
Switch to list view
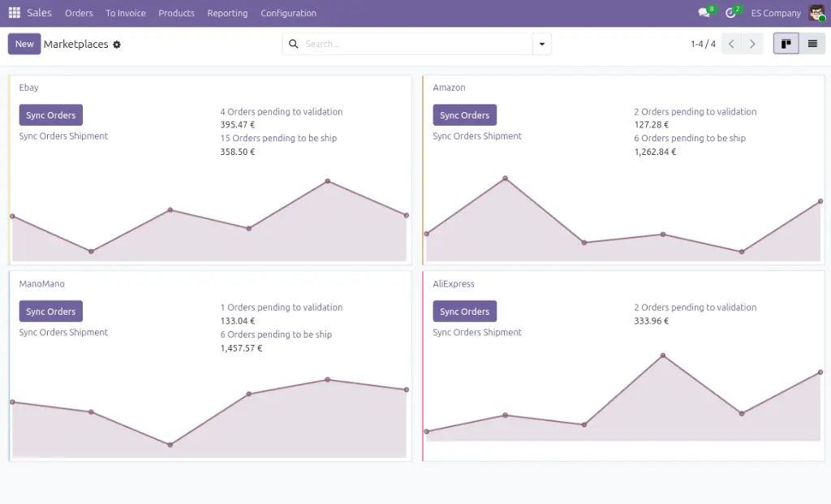812,43
